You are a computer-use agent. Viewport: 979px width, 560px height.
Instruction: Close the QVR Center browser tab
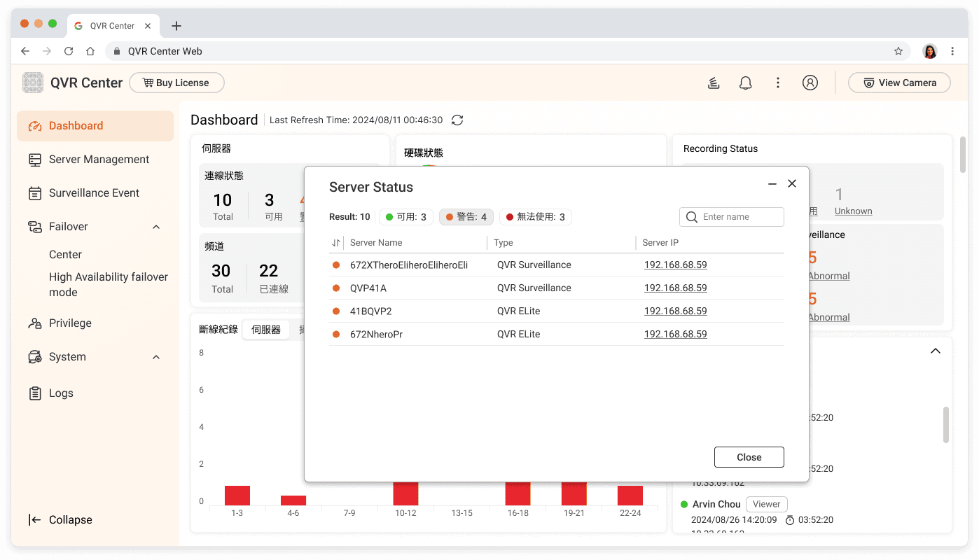(148, 26)
